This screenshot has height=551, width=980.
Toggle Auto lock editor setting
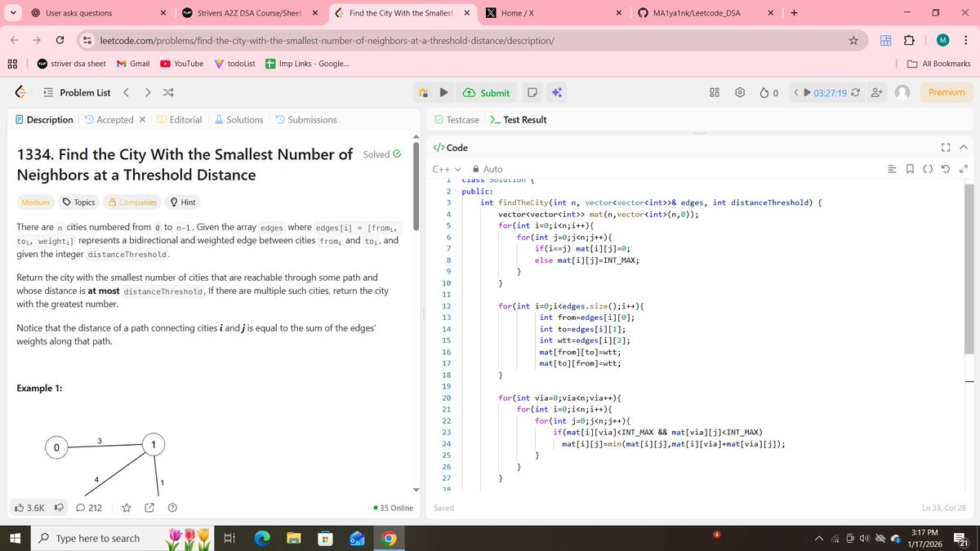488,169
